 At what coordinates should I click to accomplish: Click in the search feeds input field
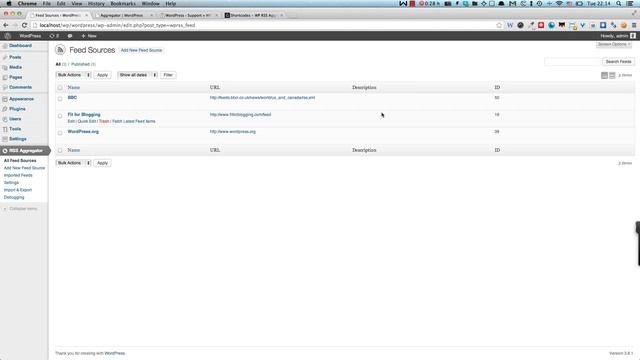(573, 62)
